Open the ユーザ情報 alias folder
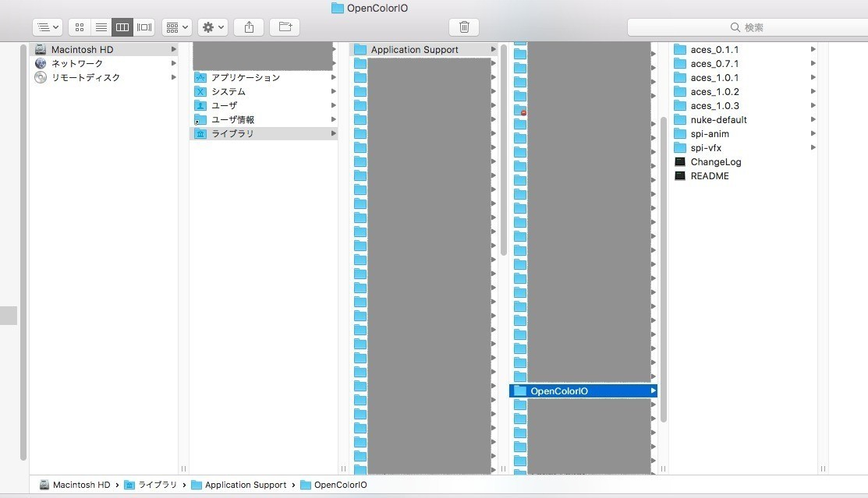The image size is (868, 498). (264, 119)
